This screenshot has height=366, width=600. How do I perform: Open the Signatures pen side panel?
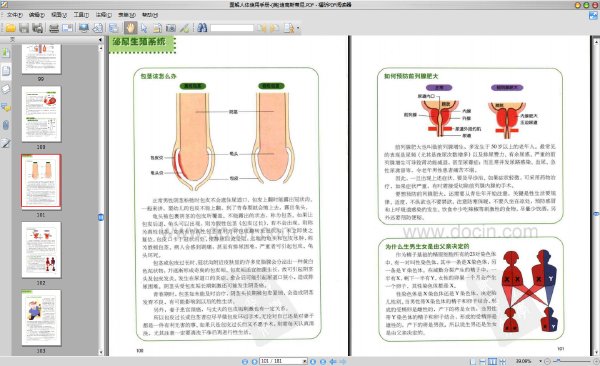click(6, 143)
